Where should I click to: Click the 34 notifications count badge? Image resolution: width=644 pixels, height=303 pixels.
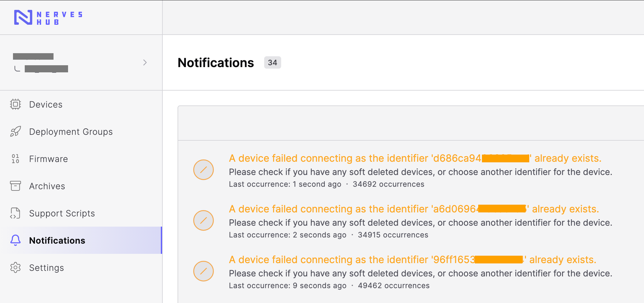click(x=273, y=62)
